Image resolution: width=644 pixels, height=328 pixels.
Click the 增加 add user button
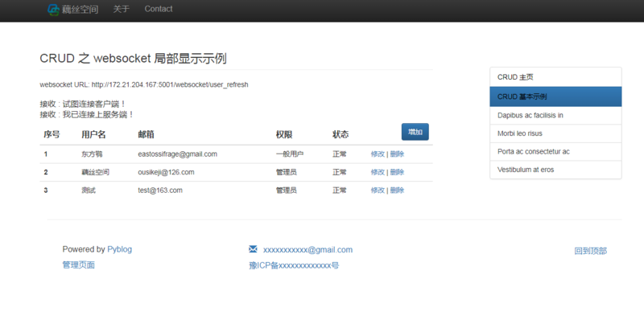coord(415,132)
